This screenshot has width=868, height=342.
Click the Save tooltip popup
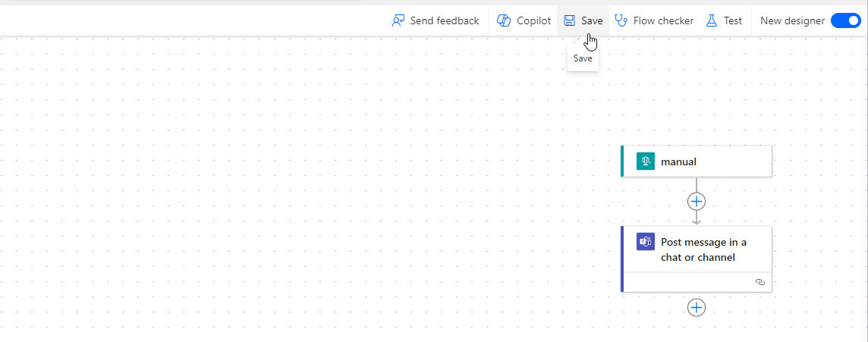point(583,58)
